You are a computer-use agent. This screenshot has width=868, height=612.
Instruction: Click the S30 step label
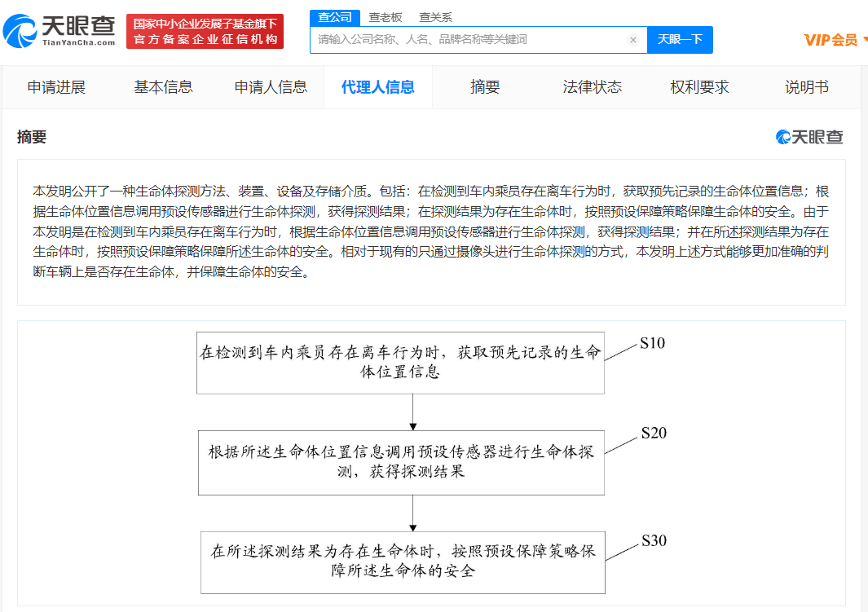point(654,540)
